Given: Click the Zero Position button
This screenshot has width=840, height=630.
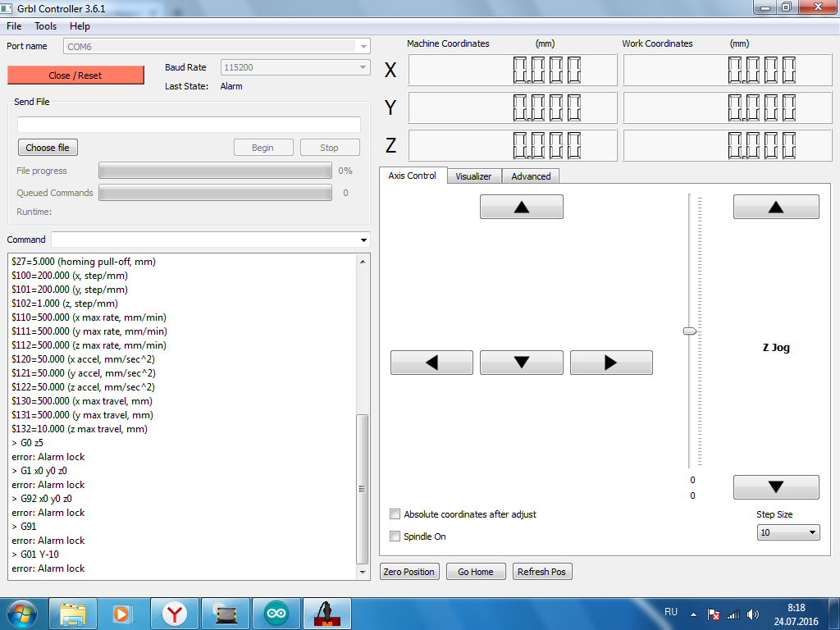Looking at the screenshot, I should coord(409,572).
